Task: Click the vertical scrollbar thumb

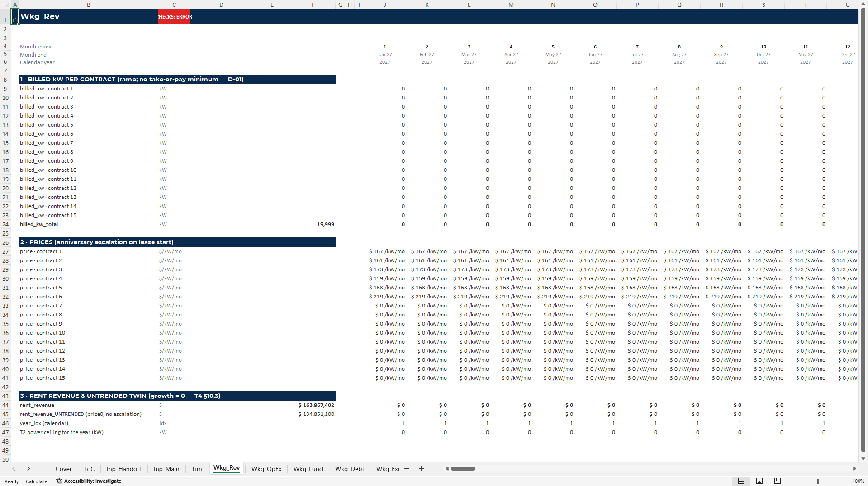Action: coord(863,231)
